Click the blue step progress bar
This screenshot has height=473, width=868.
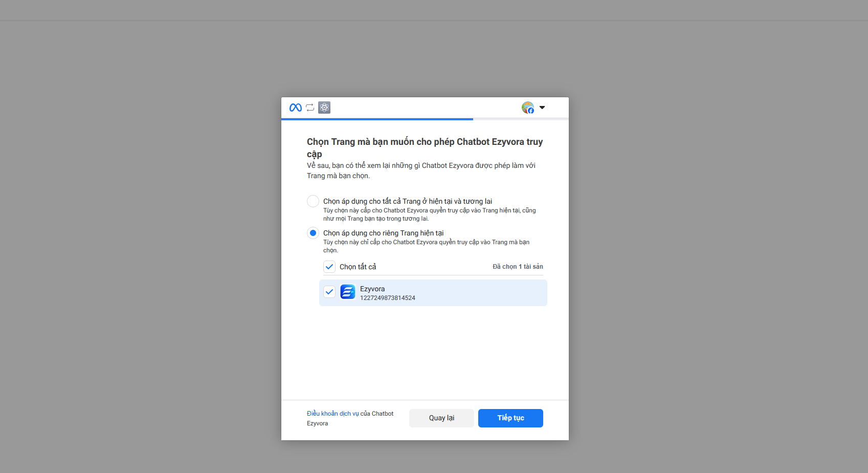point(377,119)
